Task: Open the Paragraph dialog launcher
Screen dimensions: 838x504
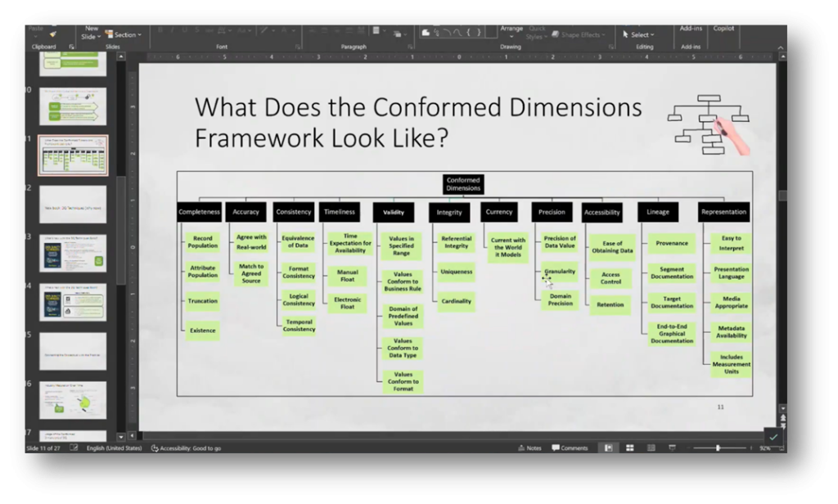Action: pyautogui.click(x=410, y=47)
